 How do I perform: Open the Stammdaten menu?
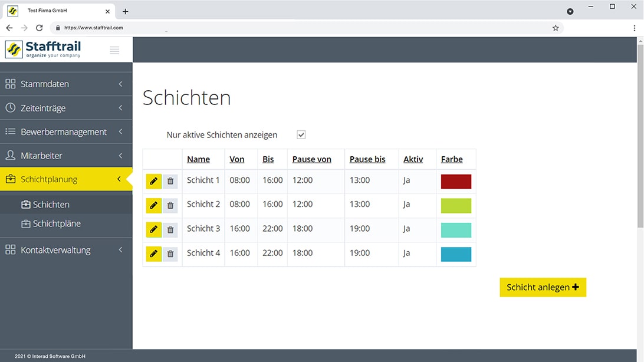(x=66, y=84)
